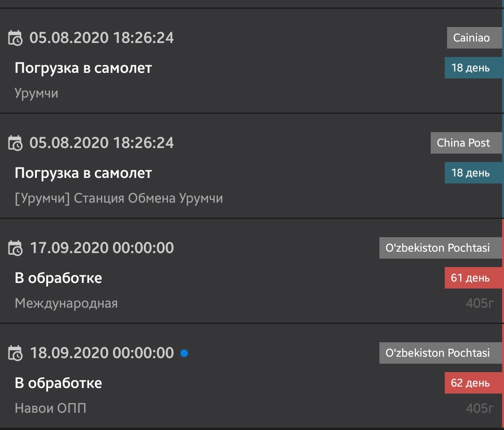
Task: Click the red "62 день" badge
Action: (470, 383)
